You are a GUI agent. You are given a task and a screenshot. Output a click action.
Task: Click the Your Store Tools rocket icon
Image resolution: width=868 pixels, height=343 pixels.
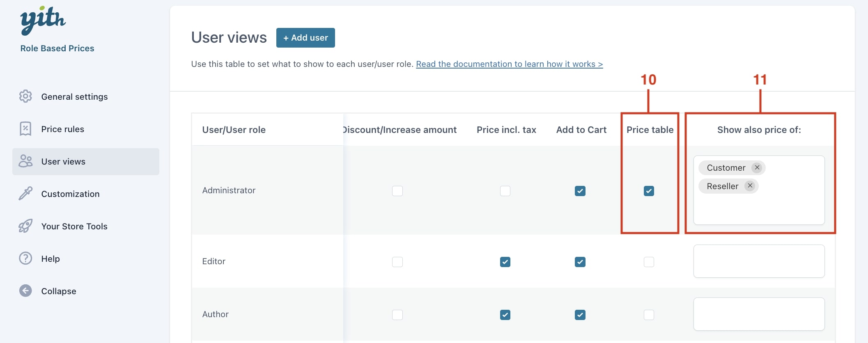pyautogui.click(x=25, y=226)
